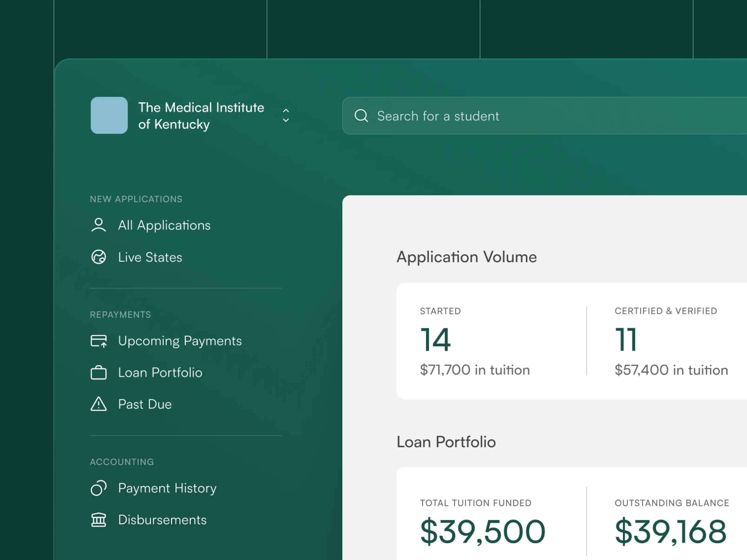Click the $71,700 in tuition text
Screen dimensions: 747x560
tap(475, 370)
